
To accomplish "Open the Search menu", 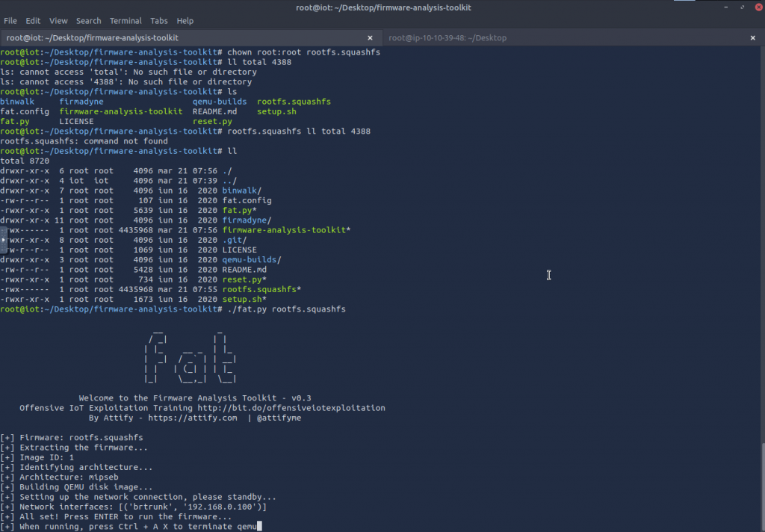I will point(88,20).
